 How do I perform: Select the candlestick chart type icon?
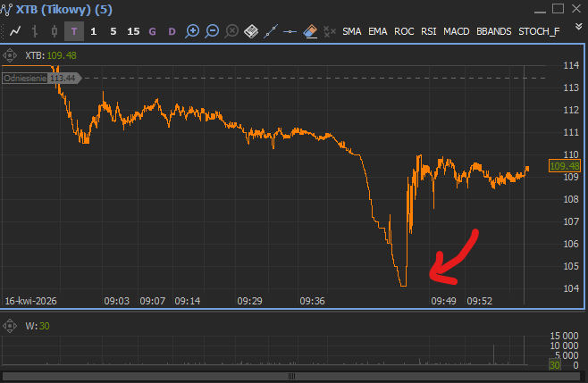click(x=55, y=31)
